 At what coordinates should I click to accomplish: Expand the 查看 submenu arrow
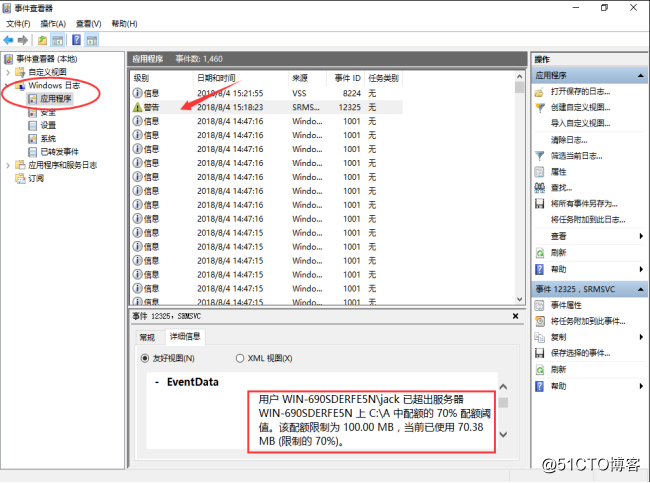(641, 236)
